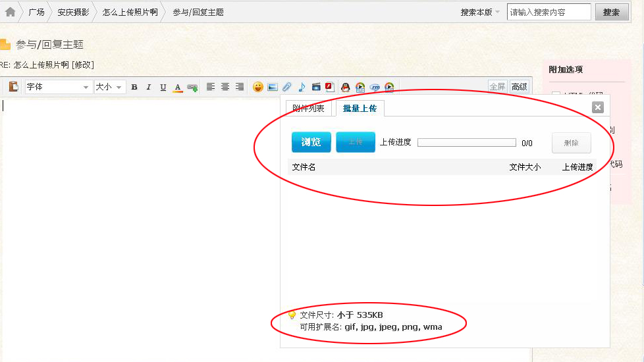This screenshot has width=644, height=362.
Task: Click the 浏览 browse button
Action: tap(311, 142)
